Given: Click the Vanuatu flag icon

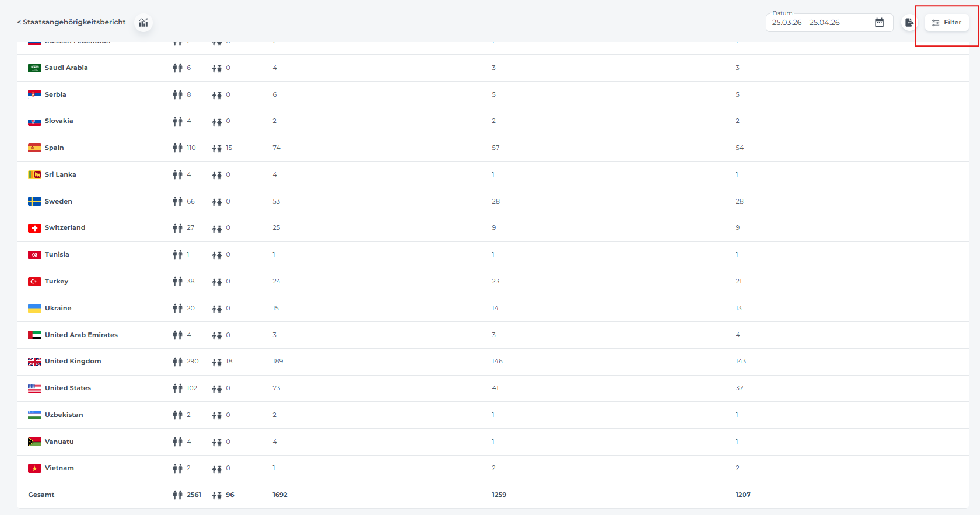Looking at the screenshot, I should pos(34,442).
